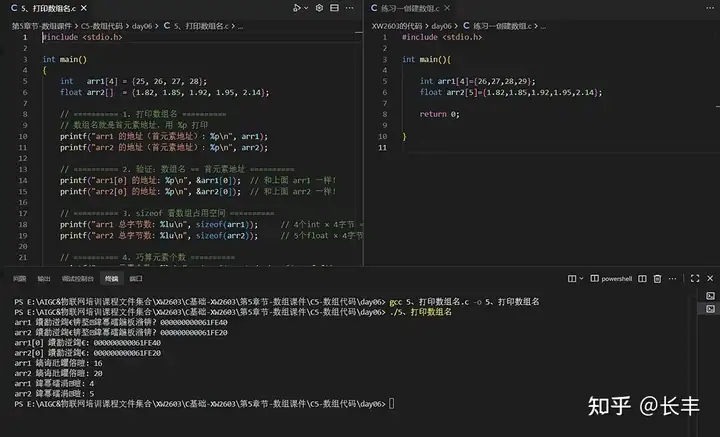The image size is (720, 437).
Task: Focus the terminal prompt cursor on last line
Action: point(391,404)
